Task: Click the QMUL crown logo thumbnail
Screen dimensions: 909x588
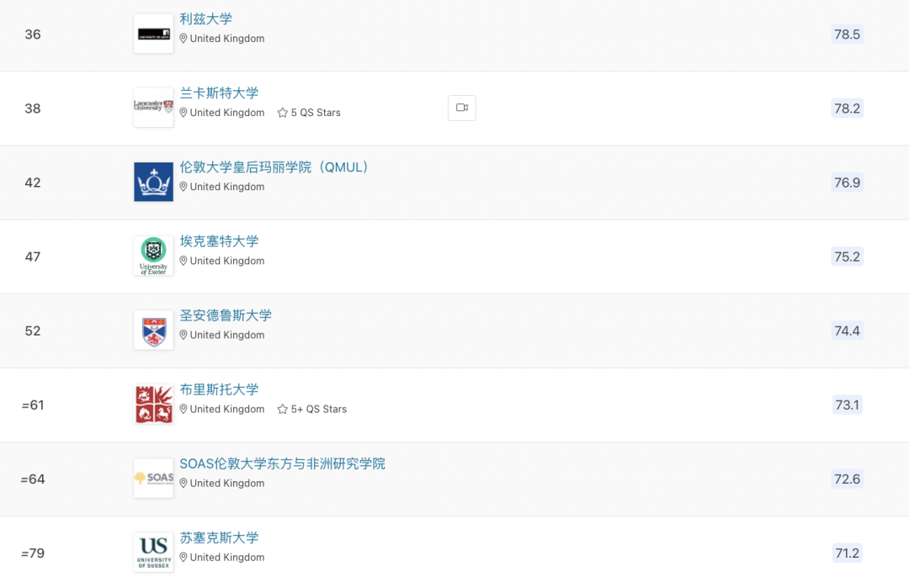Action: click(x=154, y=182)
